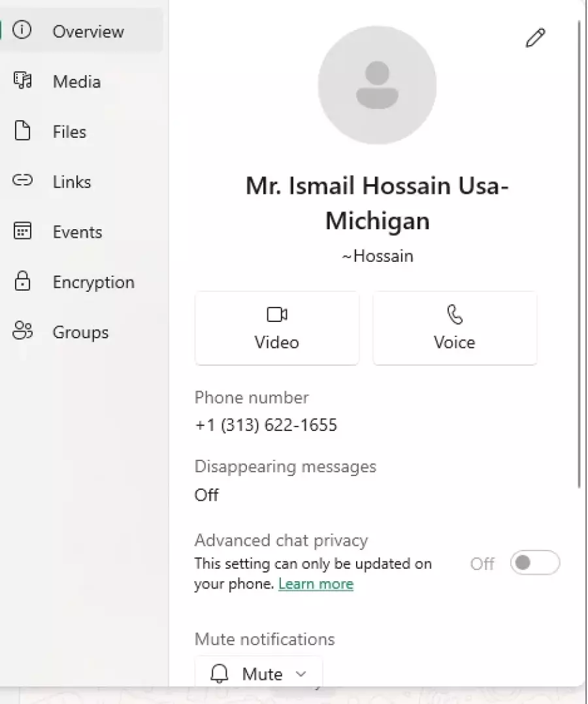Viewport: 588px width, 704px height.
Task: Click the Files document icon
Action: point(23,131)
